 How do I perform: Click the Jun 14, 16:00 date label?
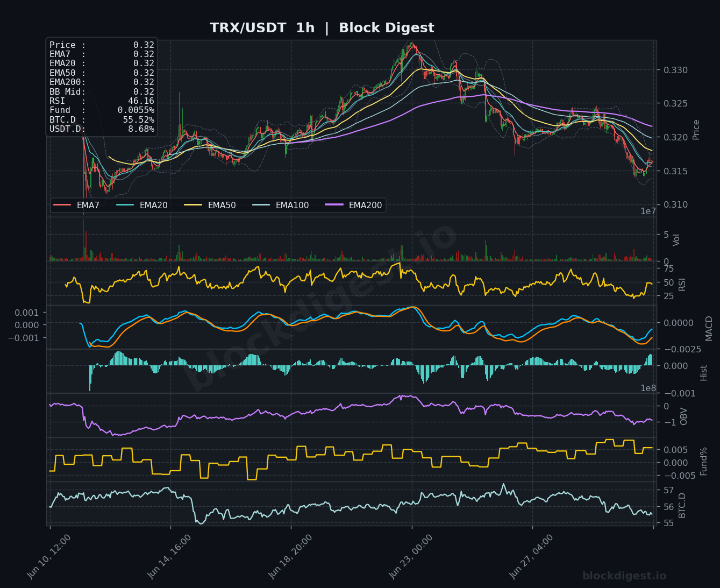click(x=169, y=557)
